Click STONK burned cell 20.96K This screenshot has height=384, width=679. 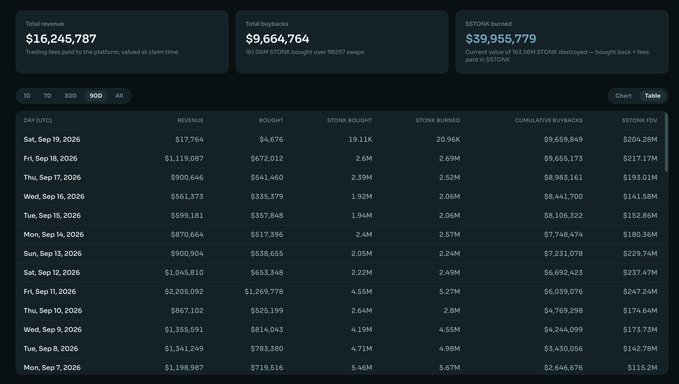coord(448,139)
